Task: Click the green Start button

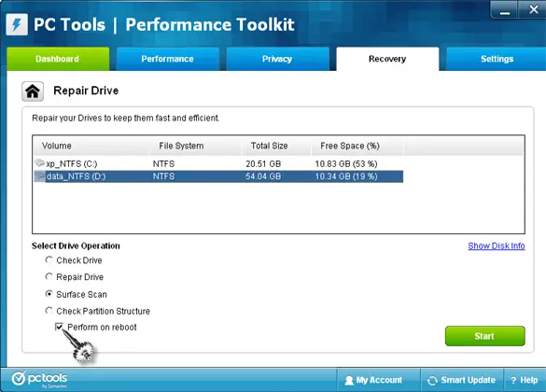Action: [484, 336]
